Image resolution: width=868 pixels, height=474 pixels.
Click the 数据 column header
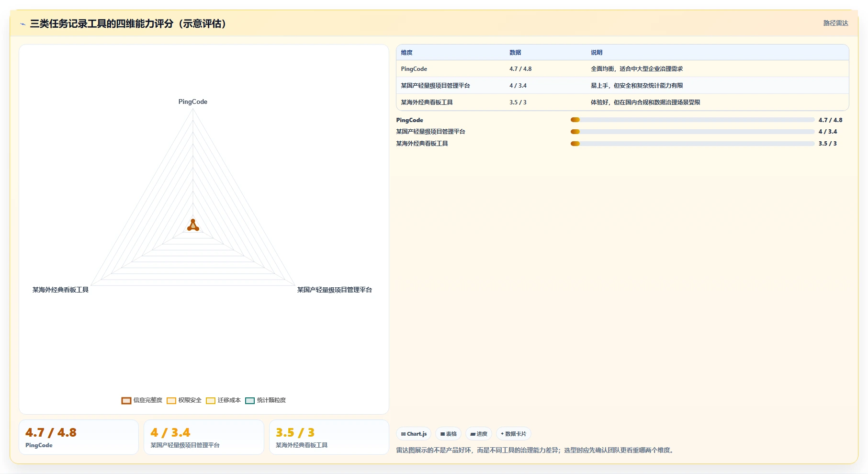click(515, 53)
